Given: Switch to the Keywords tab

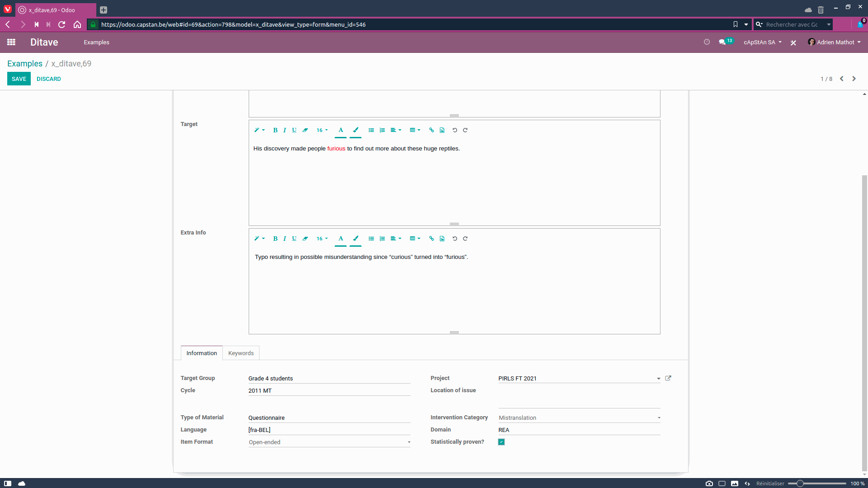Looking at the screenshot, I should pos(241,353).
